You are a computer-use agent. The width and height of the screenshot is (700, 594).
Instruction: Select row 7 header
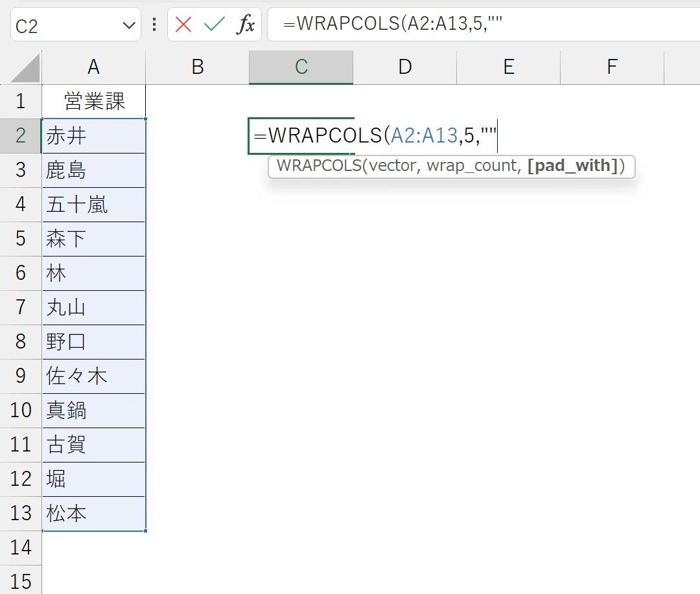pos(21,308)
